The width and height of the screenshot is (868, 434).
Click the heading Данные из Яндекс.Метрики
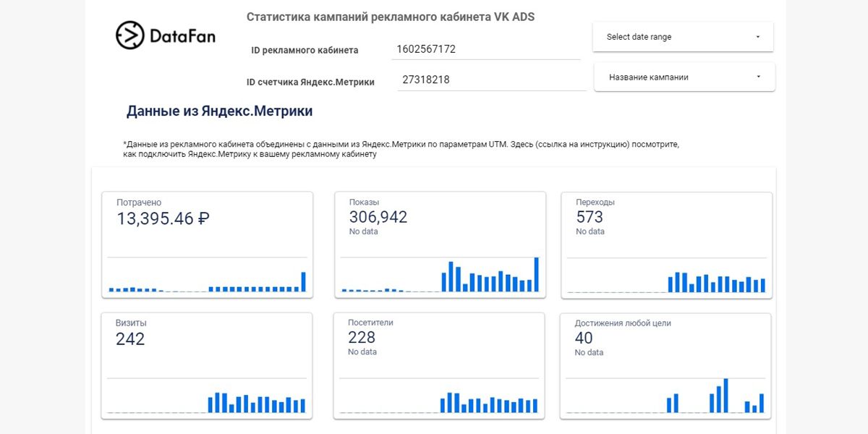[x=220, y=111]
